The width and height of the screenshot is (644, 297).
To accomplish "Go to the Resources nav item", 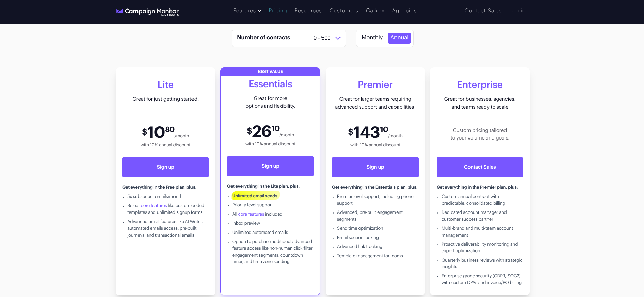I will 308,11.
